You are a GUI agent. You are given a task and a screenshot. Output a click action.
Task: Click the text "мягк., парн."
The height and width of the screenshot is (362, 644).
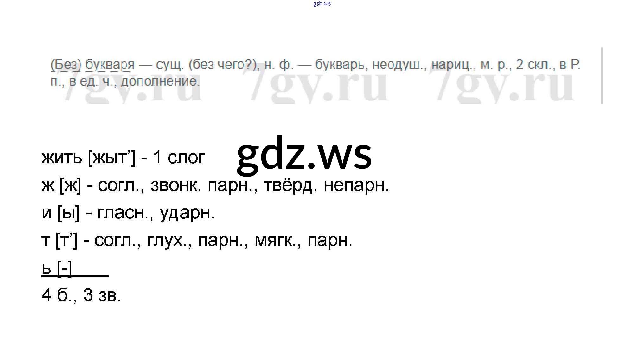tap(303, 240)
